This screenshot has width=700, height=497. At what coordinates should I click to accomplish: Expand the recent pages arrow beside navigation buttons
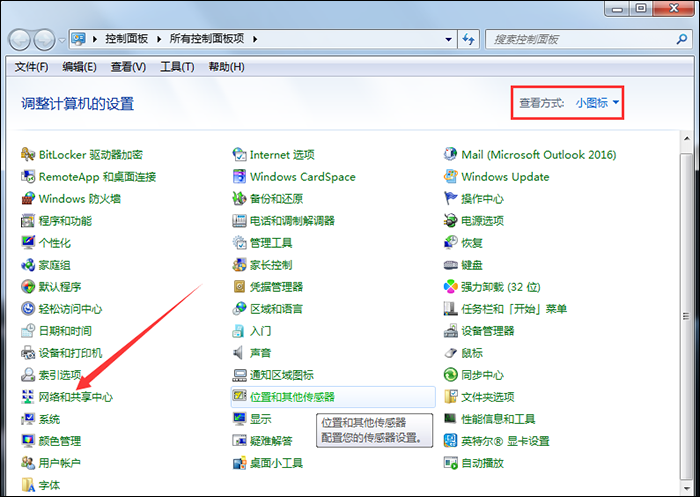tap(62, 40)
